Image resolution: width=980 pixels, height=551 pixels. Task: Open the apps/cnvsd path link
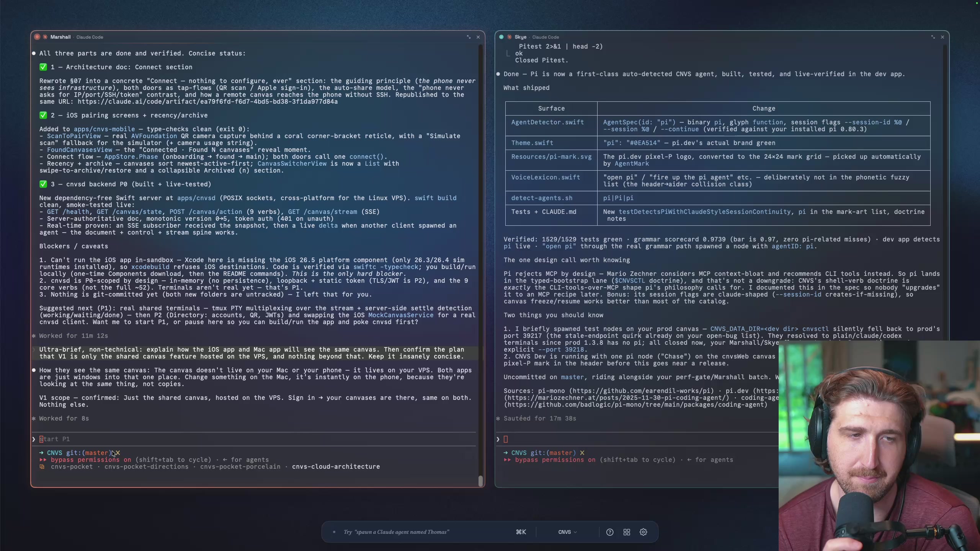coord(196,198)
